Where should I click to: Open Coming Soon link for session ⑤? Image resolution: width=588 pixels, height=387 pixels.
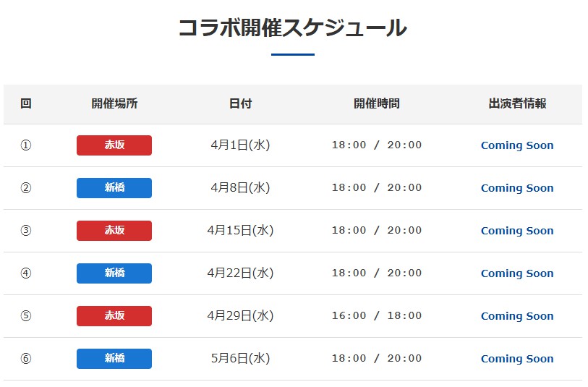click(517, 316)
